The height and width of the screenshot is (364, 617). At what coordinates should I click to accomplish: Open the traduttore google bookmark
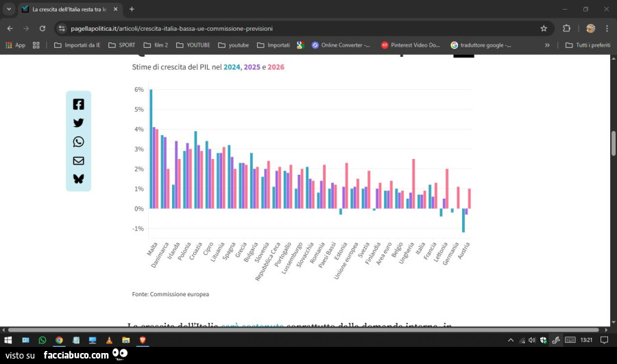click(x=481, y=45)
